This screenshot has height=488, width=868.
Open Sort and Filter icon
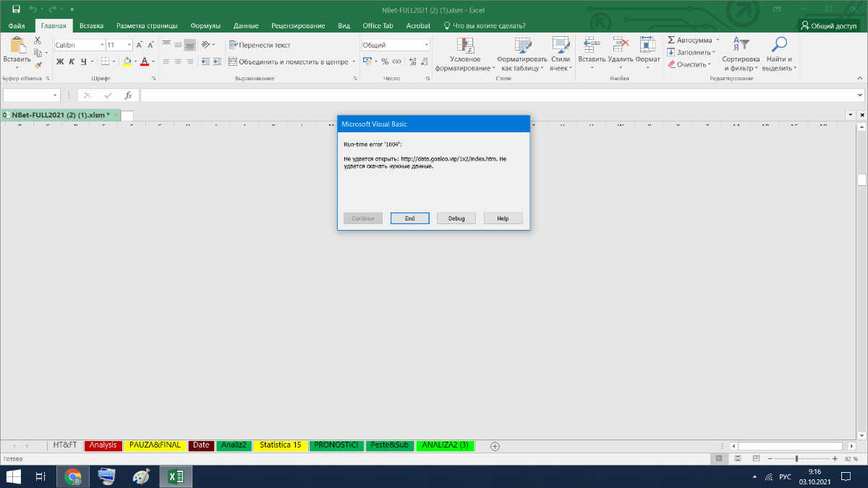point(741,45)
